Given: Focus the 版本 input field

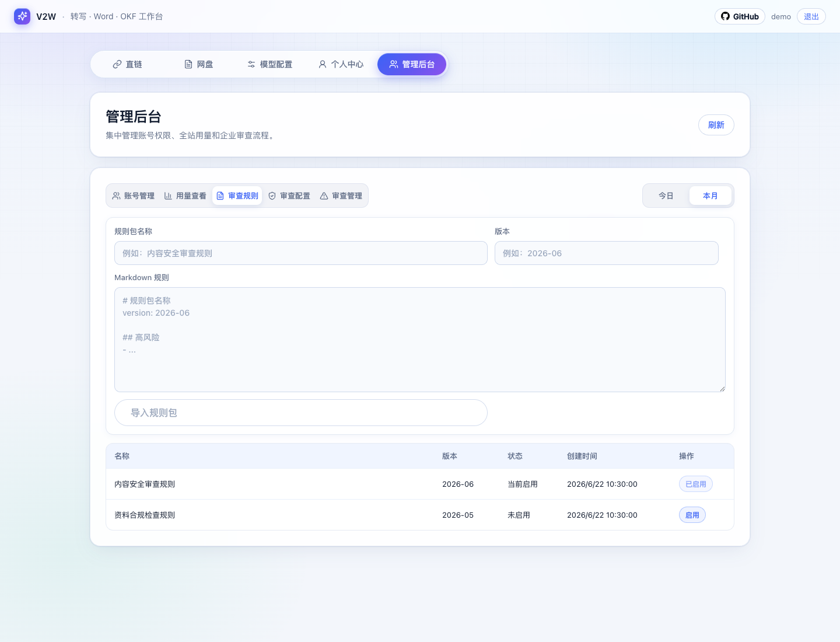Looking at the screenshot, I should (607, 253).
